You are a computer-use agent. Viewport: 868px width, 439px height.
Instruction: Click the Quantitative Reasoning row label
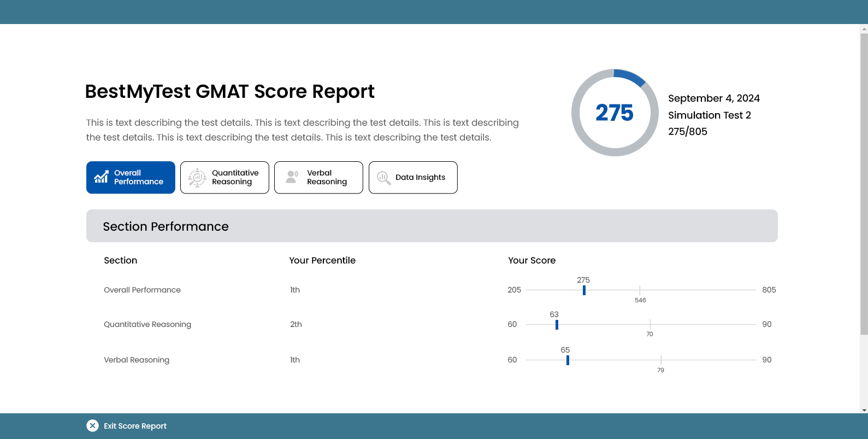[x=147, y=324]
